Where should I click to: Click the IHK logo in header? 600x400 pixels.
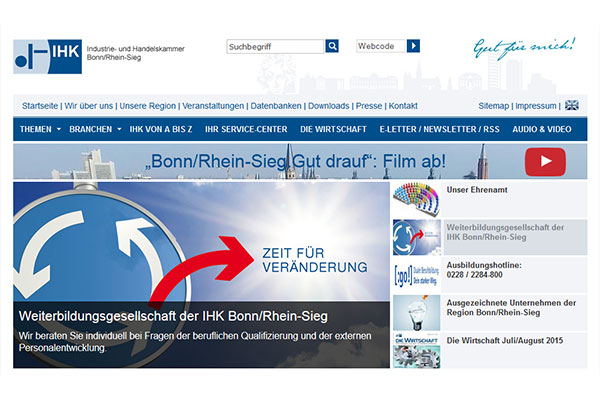pyautogui.click(x=47, y=56)
